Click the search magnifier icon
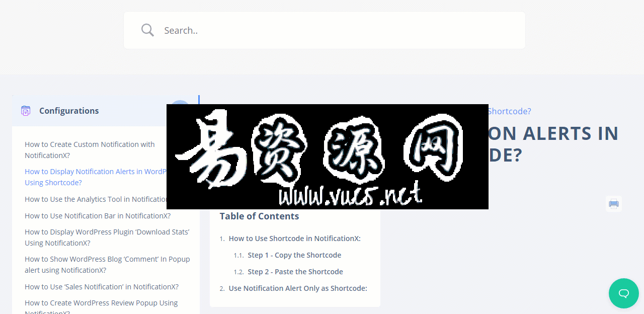The width and height of the screenshot is (644, 314). click(x=147, y=30)
